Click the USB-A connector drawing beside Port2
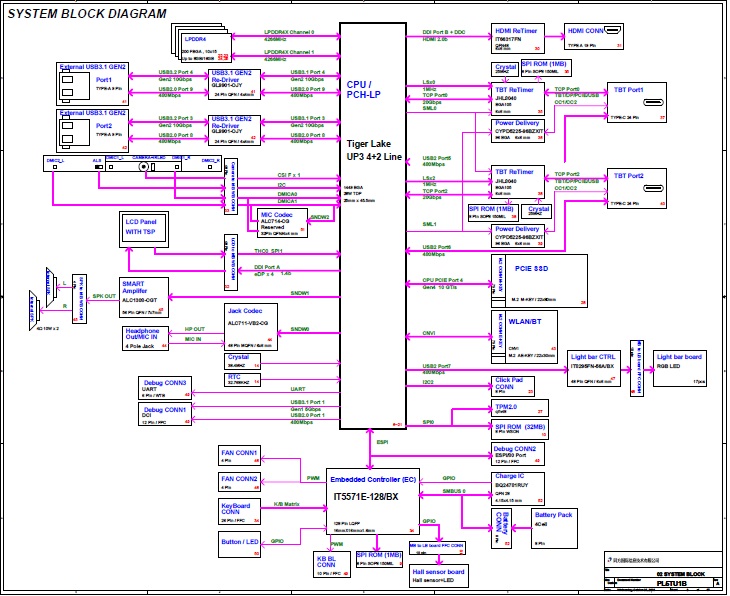This screenshot has width=730, height=596. 73,132
